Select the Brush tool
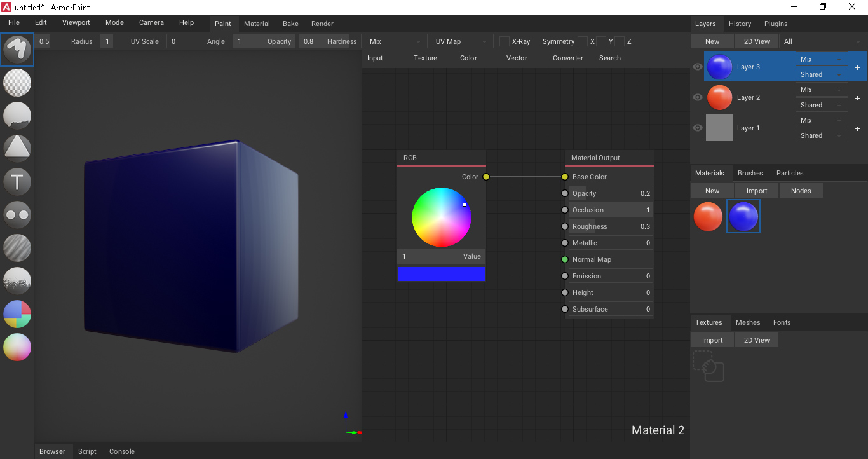Viewport: 868px width, 459px height. (x=17, y=50)
